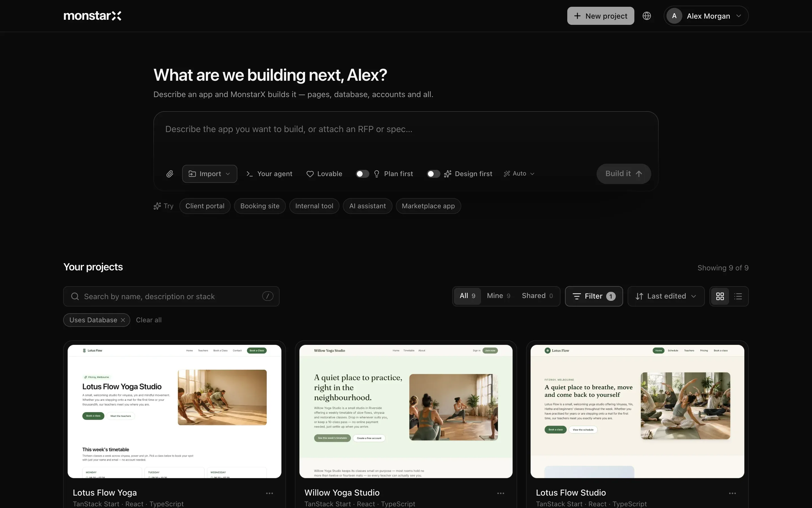Select the Mine projects tab
Screen dimensions: 812x508
click(498, 296)
